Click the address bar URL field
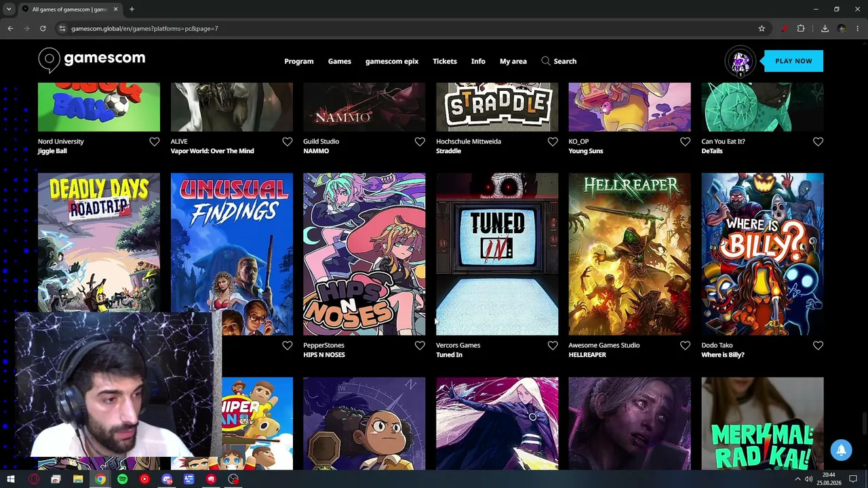 pos(407,28)
